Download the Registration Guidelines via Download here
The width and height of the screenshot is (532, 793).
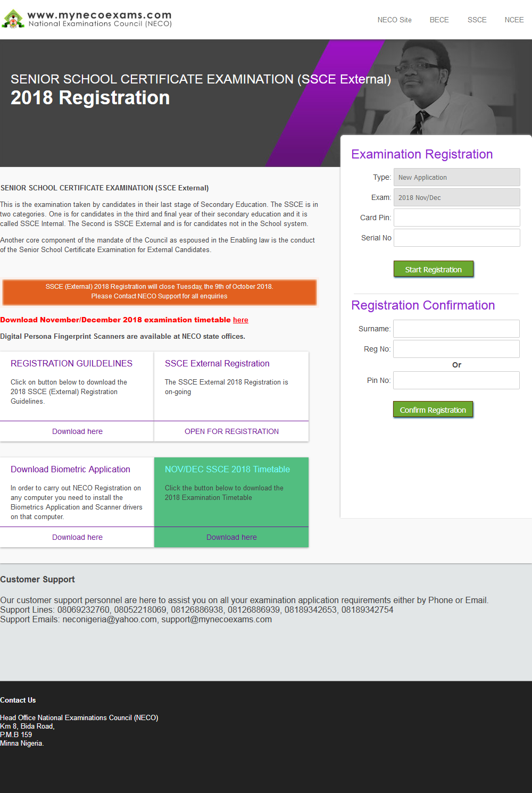pyautogui.click(x=77, y=431)
